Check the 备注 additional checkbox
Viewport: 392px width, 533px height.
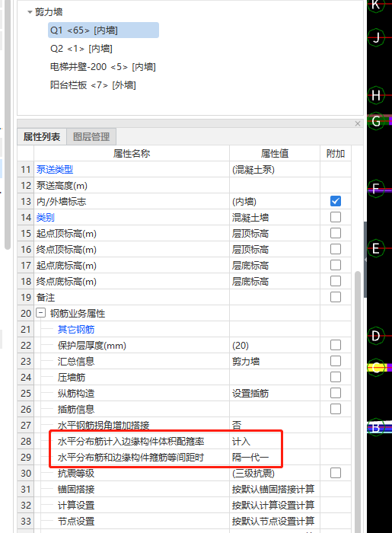pyautogui.click(x=336, y=297)
